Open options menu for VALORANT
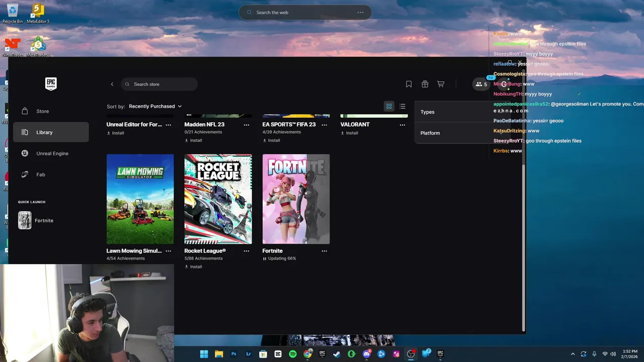The width and height of the screenshot is (644, 362). click(403, 125)
